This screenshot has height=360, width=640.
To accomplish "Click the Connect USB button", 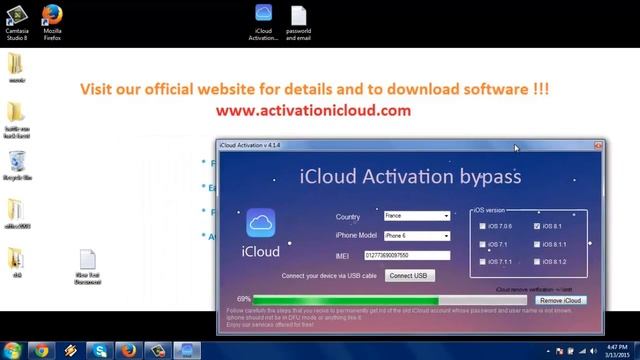I will (x=409, y=276).
